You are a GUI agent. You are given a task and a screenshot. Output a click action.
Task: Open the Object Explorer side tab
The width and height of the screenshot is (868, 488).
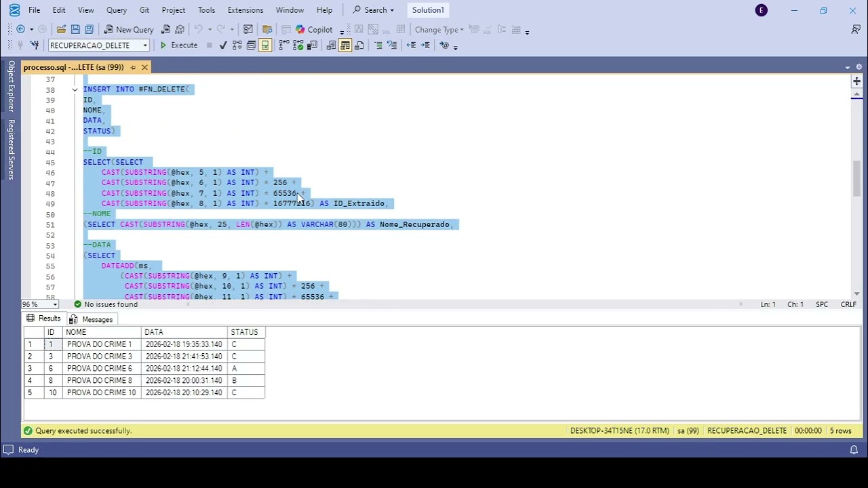(11, 86)
